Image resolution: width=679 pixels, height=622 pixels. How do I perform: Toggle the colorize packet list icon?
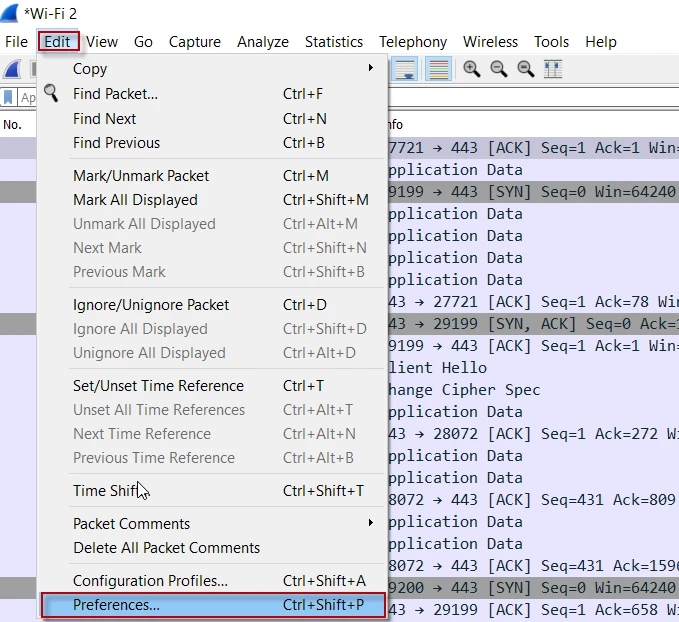tap(437, 69)
